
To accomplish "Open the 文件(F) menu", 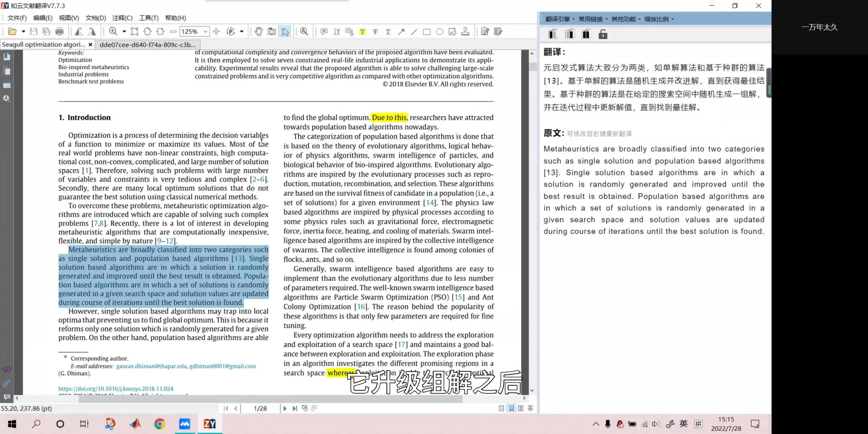I will coord(17,18).
